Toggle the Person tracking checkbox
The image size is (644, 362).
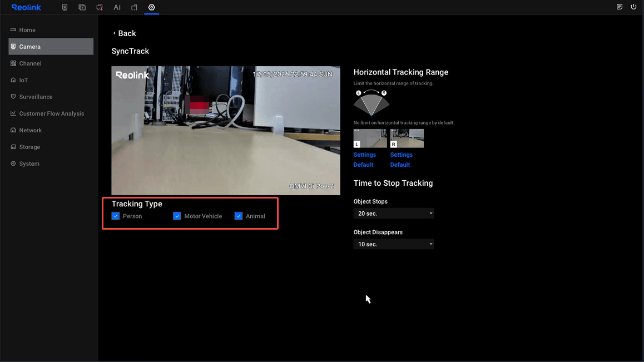(116, 216)
